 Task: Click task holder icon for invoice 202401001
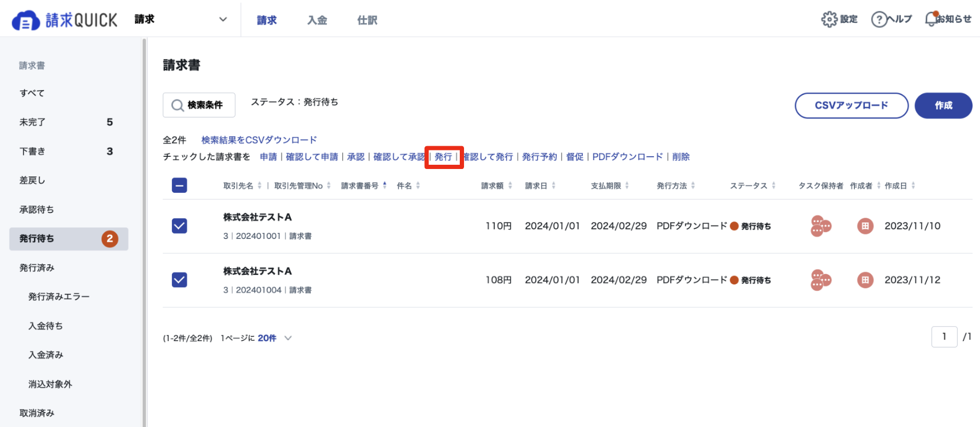[820, 226]
